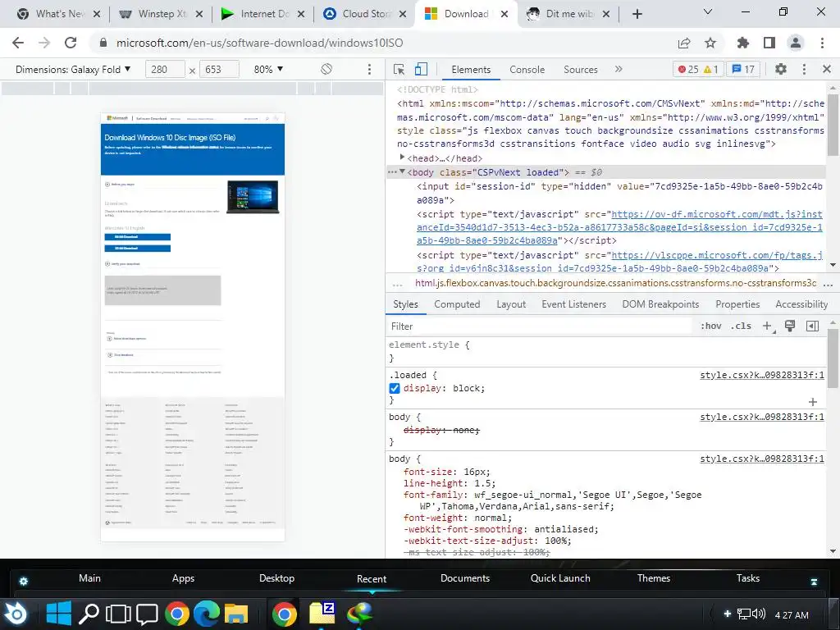Open the Dimensions: Galaxy Fold dropdown

(73, 70)
